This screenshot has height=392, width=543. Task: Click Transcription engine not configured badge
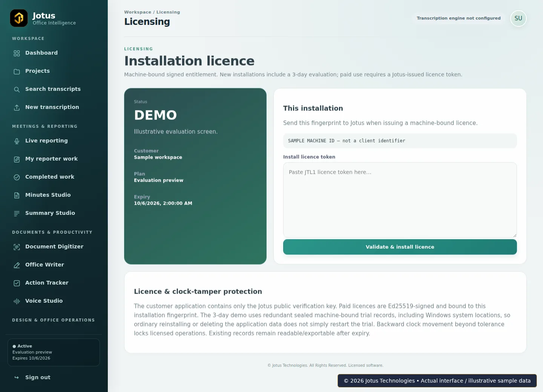tap(459, 18)
